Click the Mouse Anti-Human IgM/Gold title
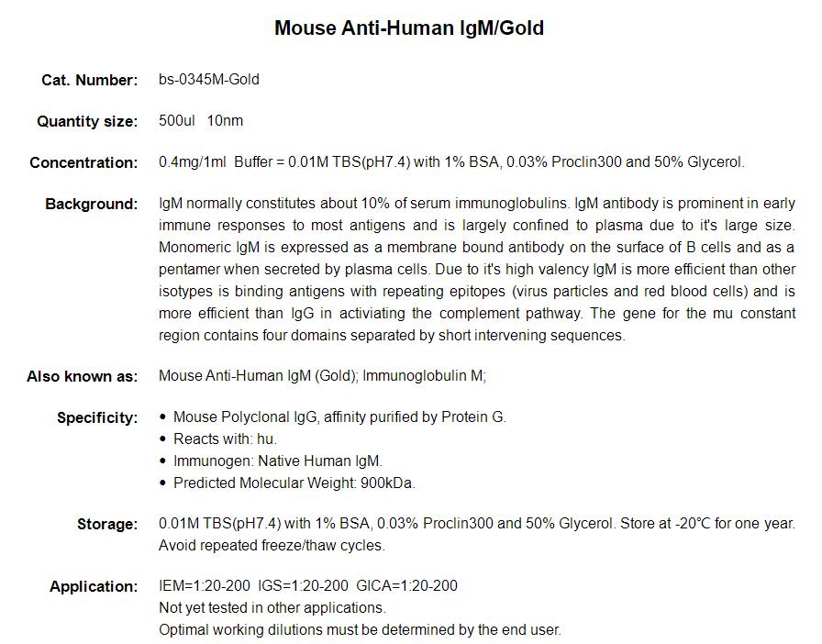Viewport: 822px width, 644px height. click(409, 28)
